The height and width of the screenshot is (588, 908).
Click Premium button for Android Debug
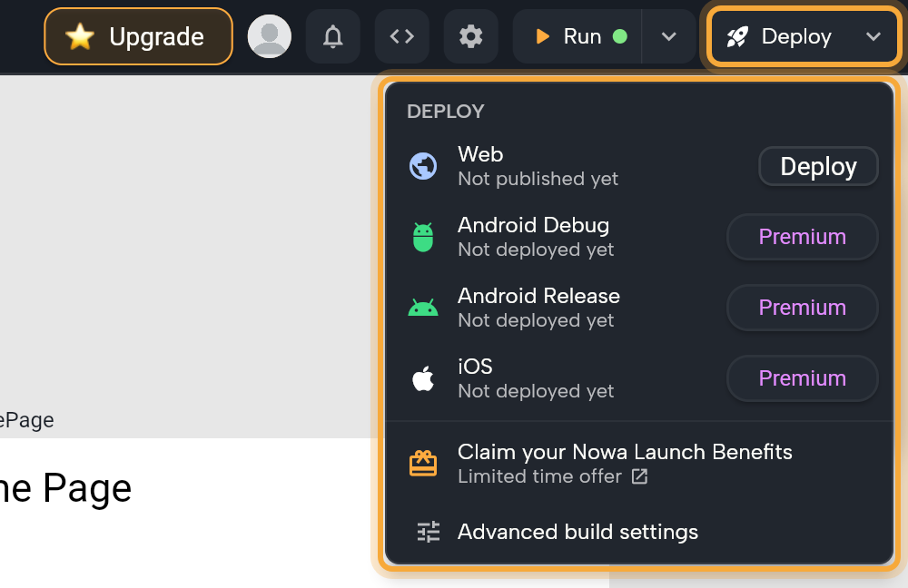click(x=802, y=237)
